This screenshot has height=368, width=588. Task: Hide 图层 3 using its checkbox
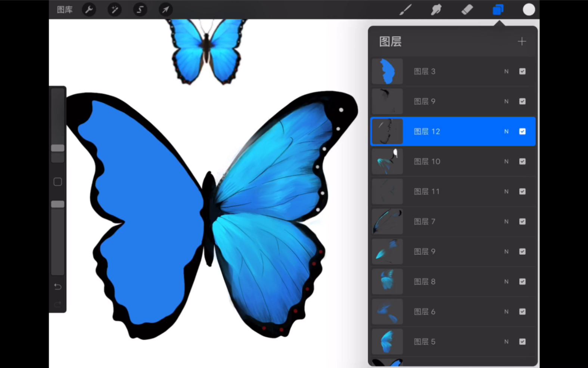click(522, 71)
